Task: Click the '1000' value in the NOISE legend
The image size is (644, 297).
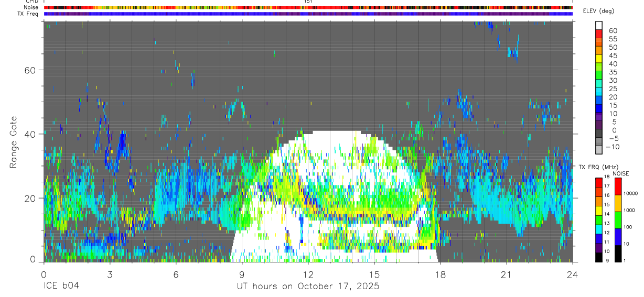Action: (x=628, y=211)
